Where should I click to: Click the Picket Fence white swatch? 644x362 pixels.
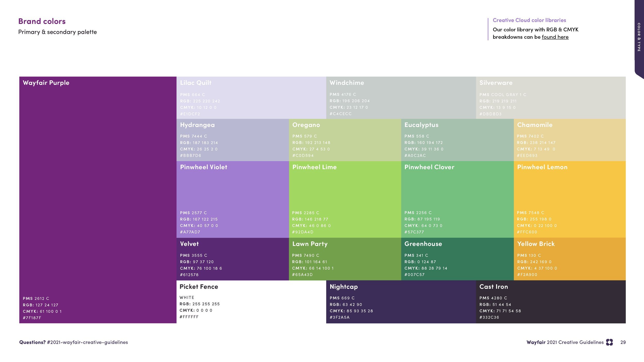[251, 302]
